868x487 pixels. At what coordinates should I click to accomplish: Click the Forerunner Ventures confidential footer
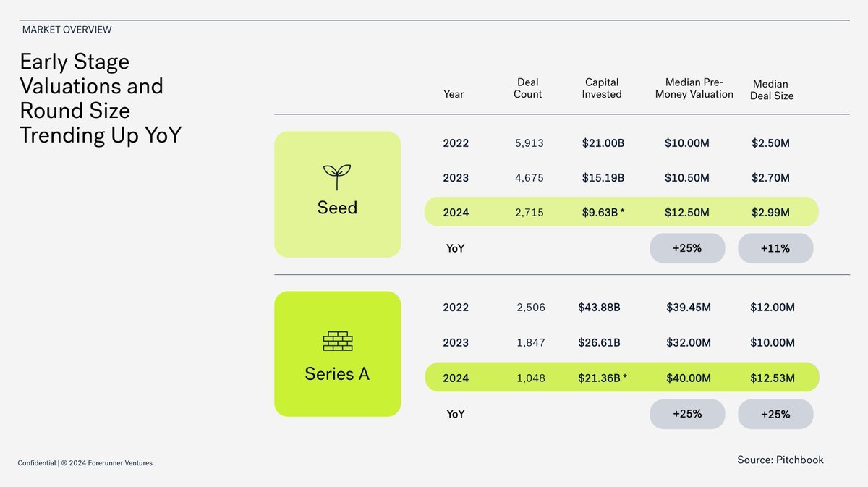pos(85,463)
